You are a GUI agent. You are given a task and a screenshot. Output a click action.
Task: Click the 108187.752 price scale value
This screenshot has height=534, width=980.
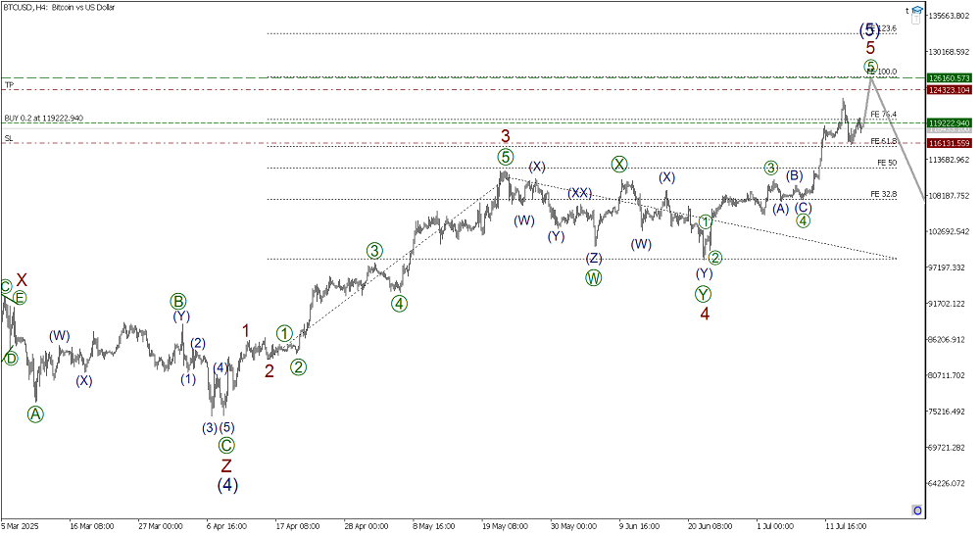click(950, 196)
